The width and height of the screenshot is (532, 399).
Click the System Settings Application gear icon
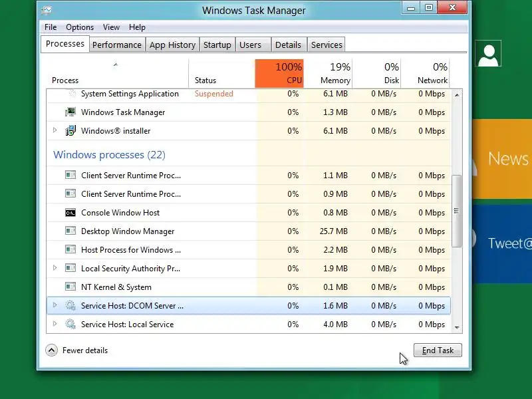tap(71, 94)
